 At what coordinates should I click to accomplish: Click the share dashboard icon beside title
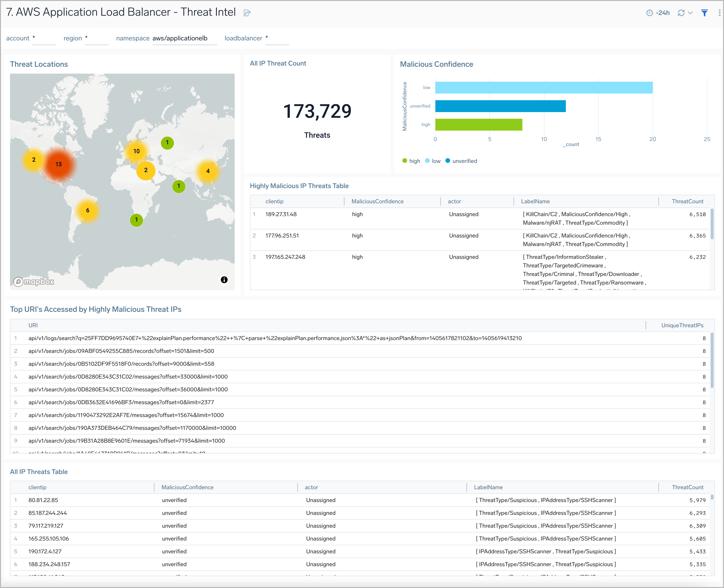coord(247,13)
